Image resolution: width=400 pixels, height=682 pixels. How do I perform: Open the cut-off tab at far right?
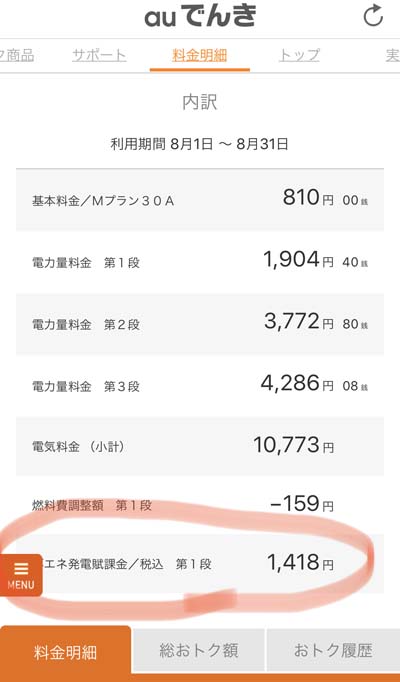pyautogui.click(x=392, y=56)
